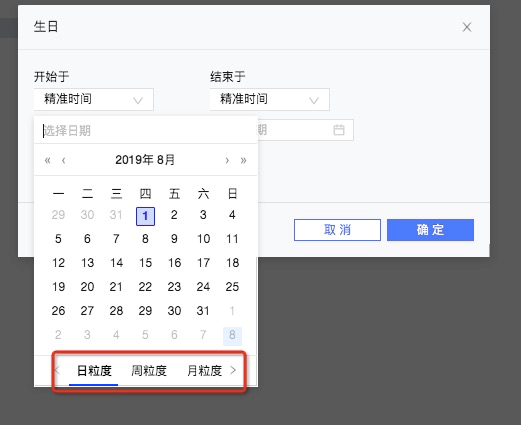521x425 pixels.
Task: Click the 选择日期 start date input field
Action: click(x=146, y=130)
